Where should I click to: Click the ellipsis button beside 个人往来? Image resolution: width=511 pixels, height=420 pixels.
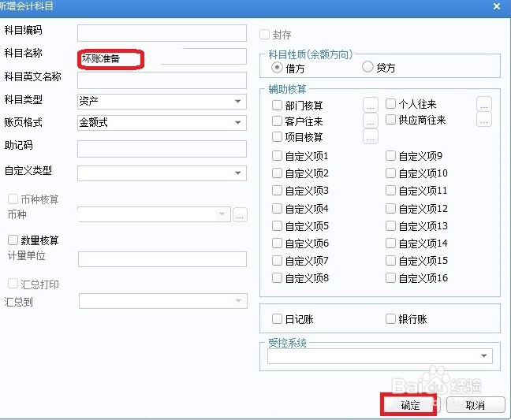click(484, 104)
